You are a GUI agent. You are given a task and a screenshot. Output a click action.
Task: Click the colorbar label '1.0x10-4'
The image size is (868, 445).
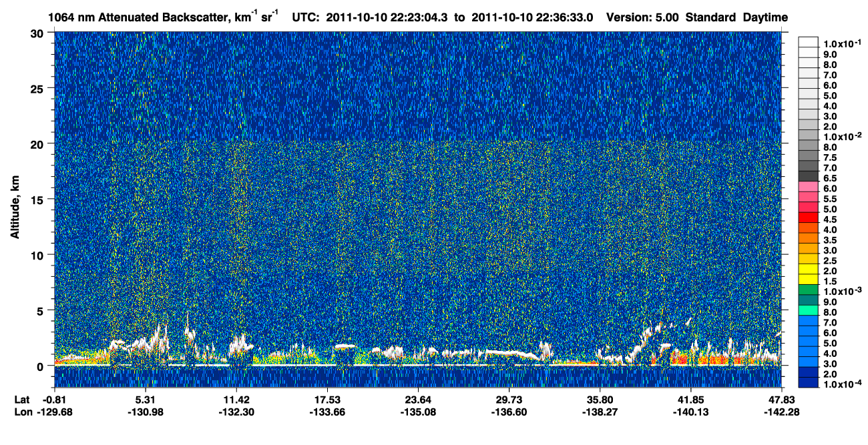click(x=843, y=384)
